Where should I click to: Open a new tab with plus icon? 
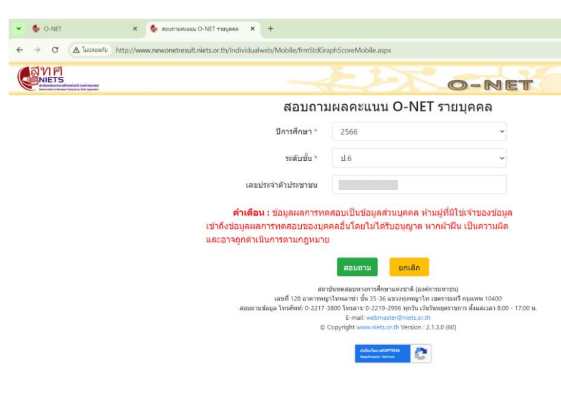pyautogui.click(x=270, y=29)
